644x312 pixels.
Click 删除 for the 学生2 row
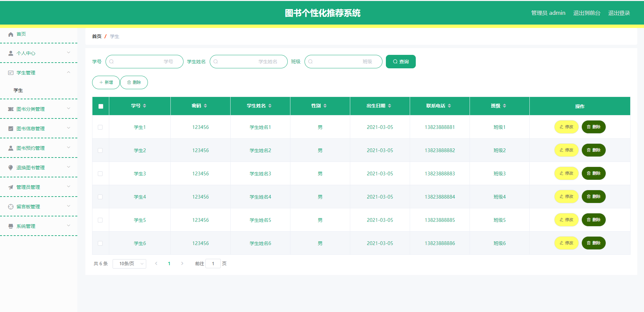(594, 150)
